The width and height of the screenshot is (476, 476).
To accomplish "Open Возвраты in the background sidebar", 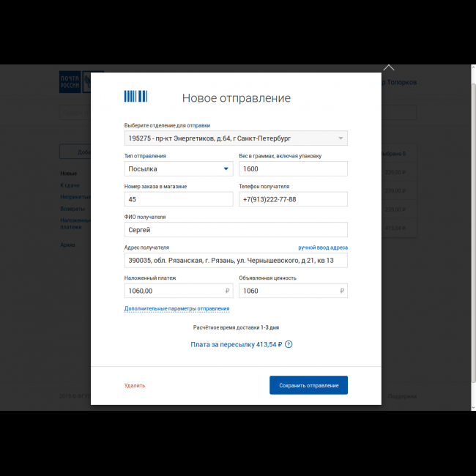I will click(x=72, y=209).
